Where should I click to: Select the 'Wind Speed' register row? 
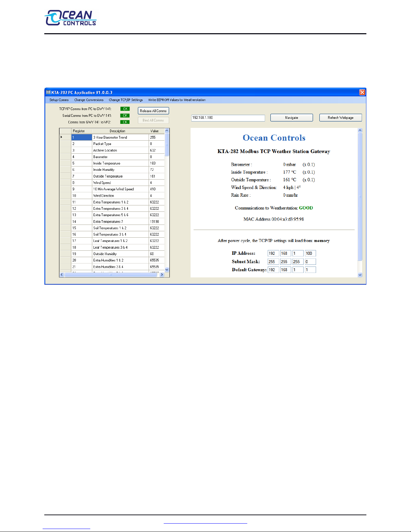(x=112, y=183)
